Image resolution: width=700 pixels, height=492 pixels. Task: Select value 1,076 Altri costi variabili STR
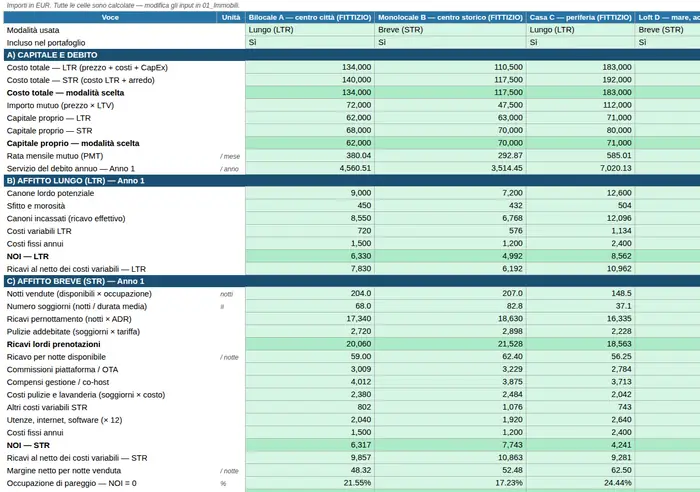(512, 407)
